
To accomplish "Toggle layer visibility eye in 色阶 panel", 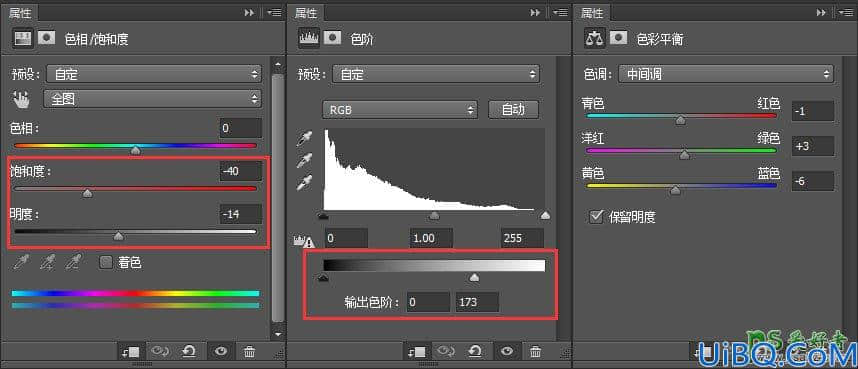I will (x=507, y=352).
